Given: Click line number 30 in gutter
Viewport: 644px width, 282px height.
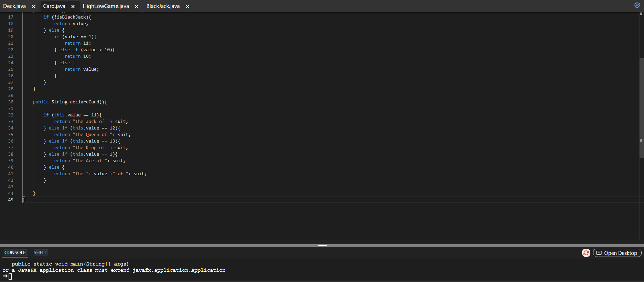Looking at the screenshot, I should pyautogui.click(x=11, y=102).
